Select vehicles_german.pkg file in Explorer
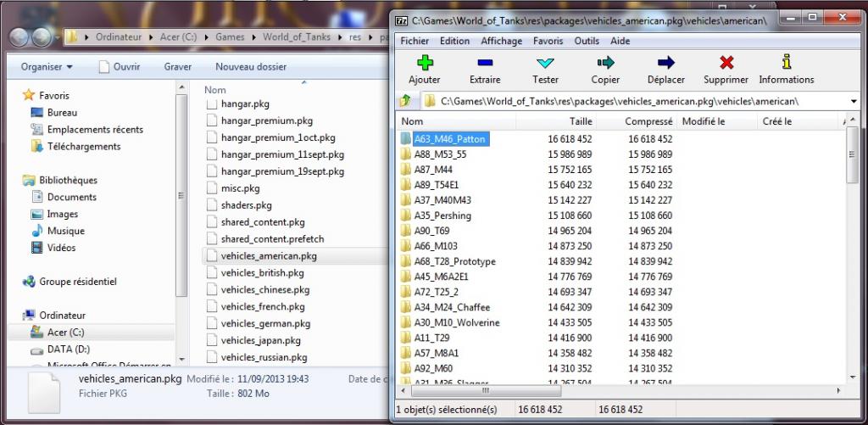This screenshot has height=425, width=868. pos(265,323)
